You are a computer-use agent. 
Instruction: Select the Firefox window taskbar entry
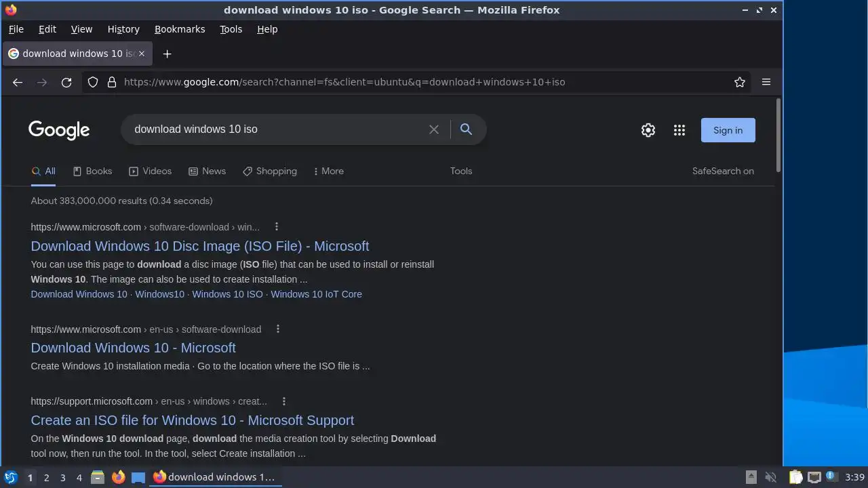click(x=216, y=477)
